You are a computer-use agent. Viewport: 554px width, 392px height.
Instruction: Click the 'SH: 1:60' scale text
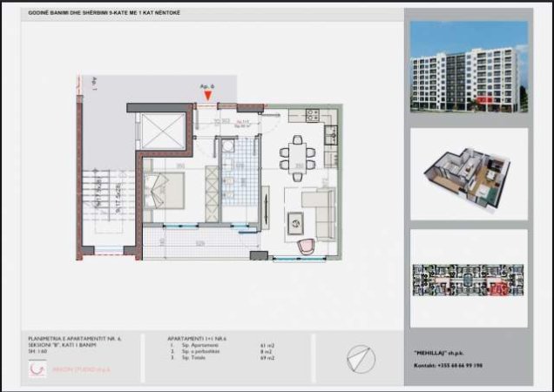point(37,351)
